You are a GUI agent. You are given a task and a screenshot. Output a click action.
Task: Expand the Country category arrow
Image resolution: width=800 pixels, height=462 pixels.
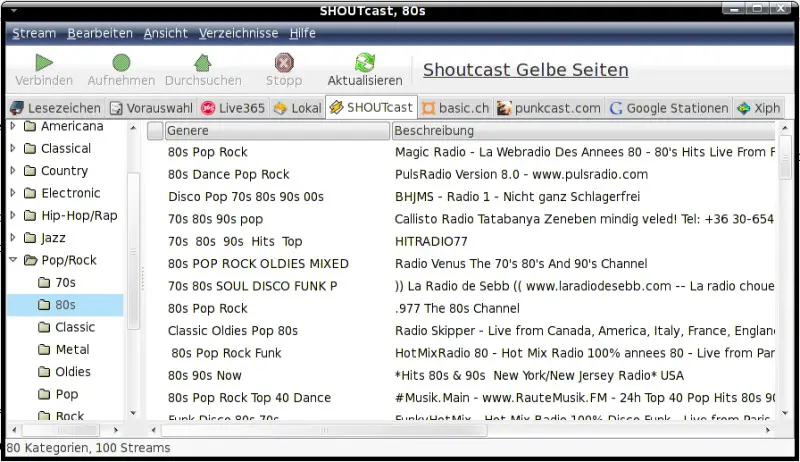(x=13, y=170)
